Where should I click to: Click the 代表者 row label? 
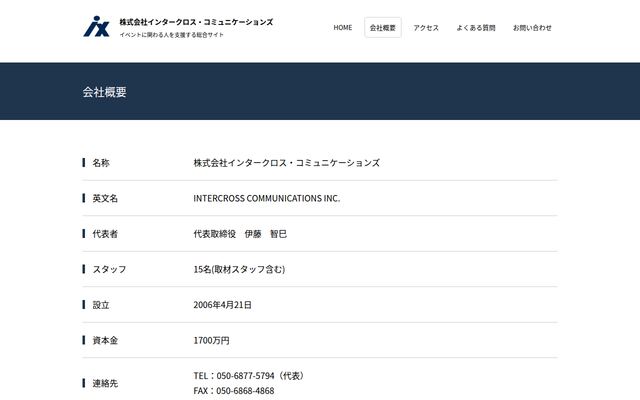[105, 234]
